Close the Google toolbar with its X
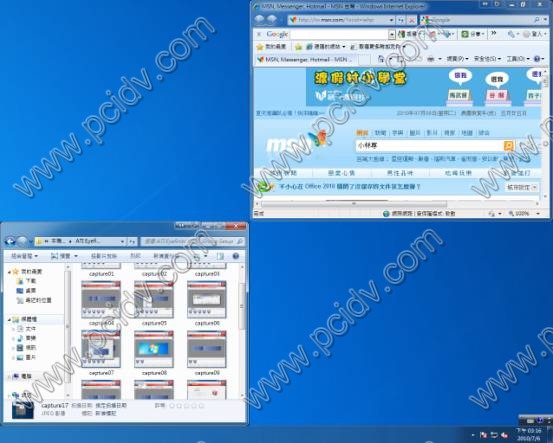The image size is (553, 443). 259,34
